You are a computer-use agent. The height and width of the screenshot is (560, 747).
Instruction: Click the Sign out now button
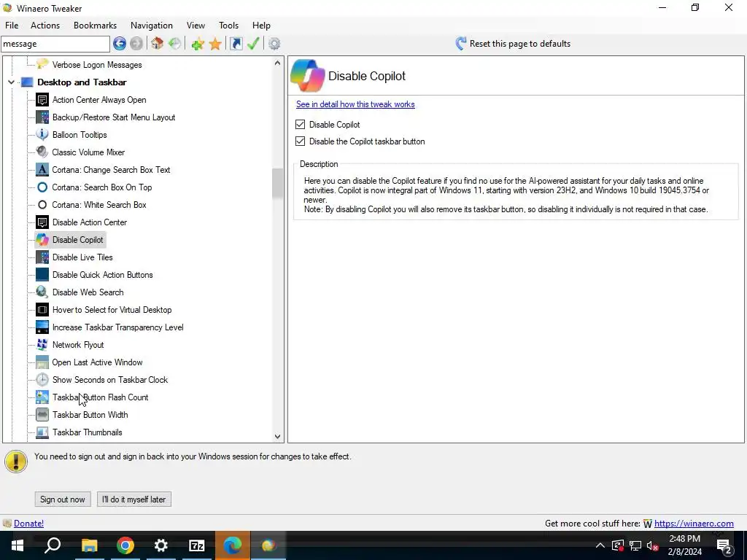[63, 499]
